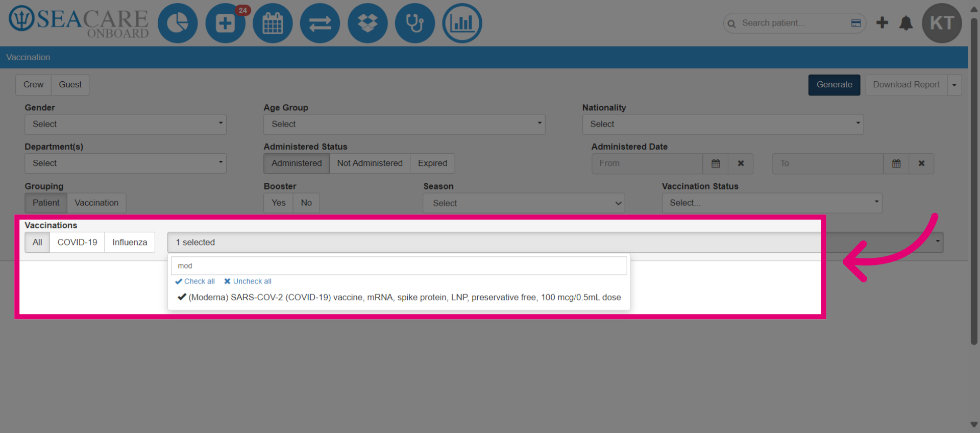Switch to the Crew tab
This screenshot has height=433, width=980.
pyautogui.click(x=33, y=85)
